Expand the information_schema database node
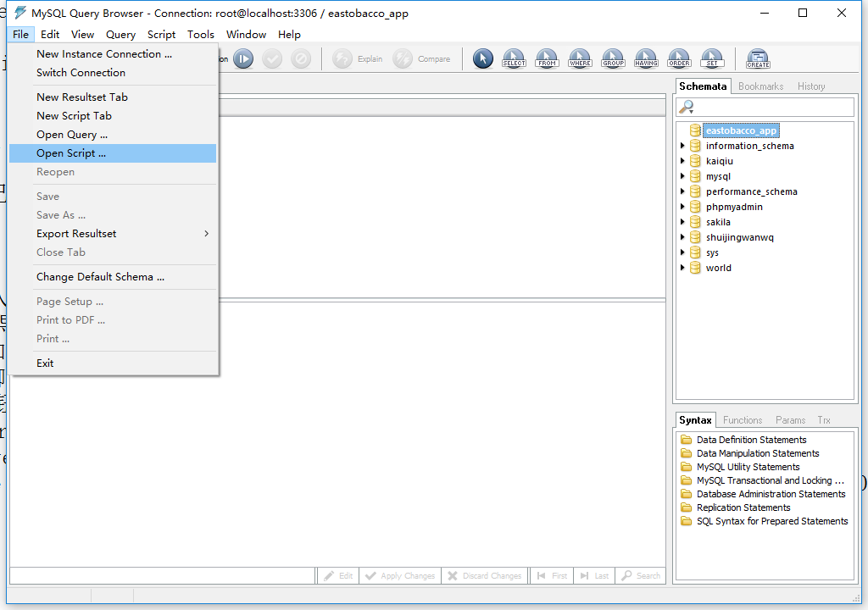 coord(683,146)
